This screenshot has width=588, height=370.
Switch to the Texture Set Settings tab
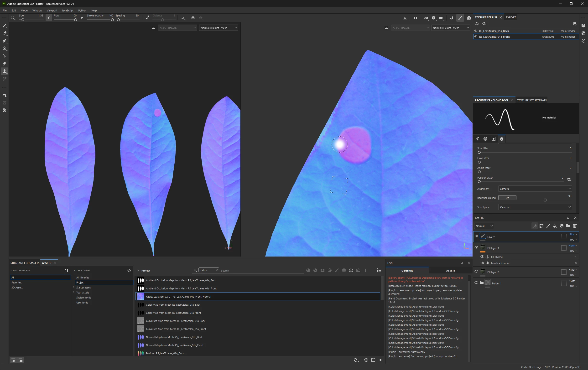(532, 100)
